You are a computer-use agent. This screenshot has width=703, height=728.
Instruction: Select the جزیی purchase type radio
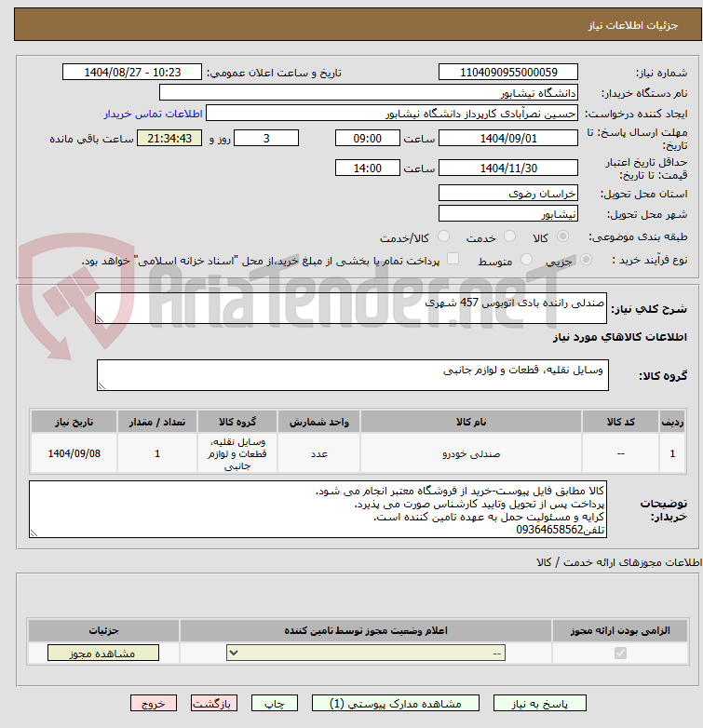[586, 260]
